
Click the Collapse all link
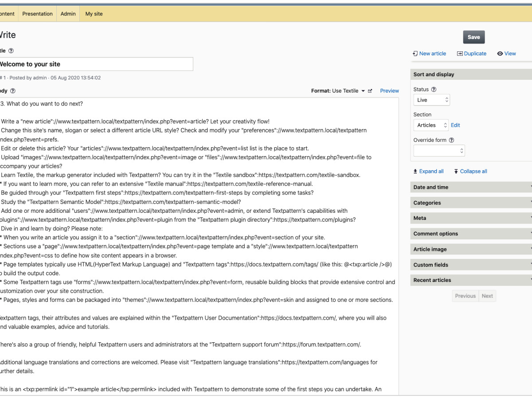coord(470,172)
